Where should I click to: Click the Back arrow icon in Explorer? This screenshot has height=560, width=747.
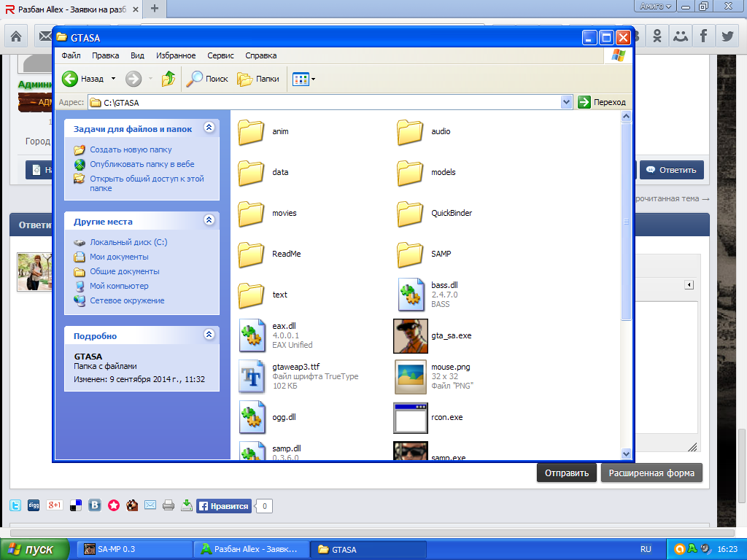point(70,79)
